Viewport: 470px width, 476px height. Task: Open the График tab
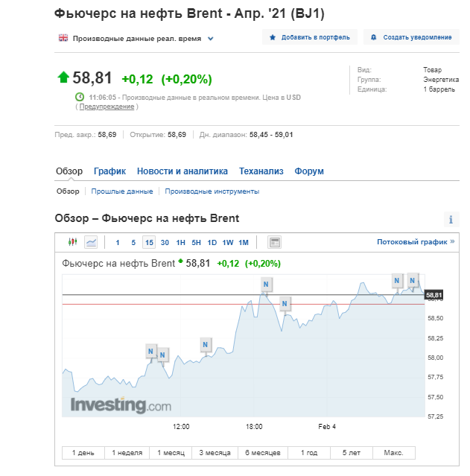click(x=109, y=171)
